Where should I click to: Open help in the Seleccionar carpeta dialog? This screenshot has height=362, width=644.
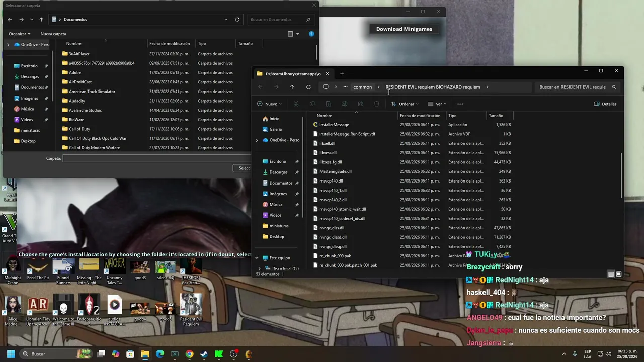[x=311, y=34]
